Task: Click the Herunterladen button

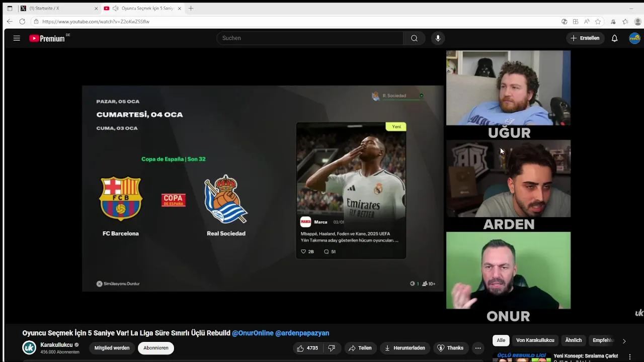Action: click(405, 348)
